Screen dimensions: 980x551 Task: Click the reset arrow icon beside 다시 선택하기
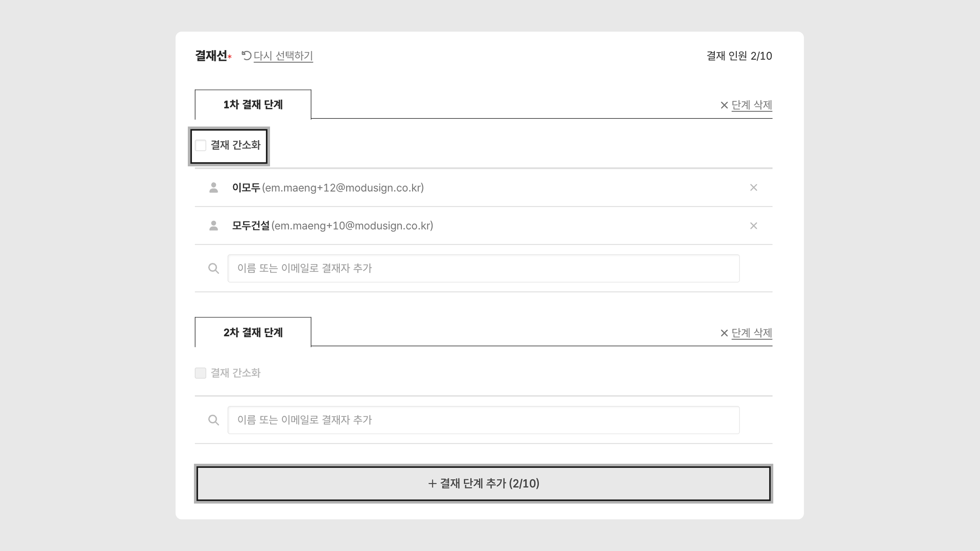(x=247, y=56)
